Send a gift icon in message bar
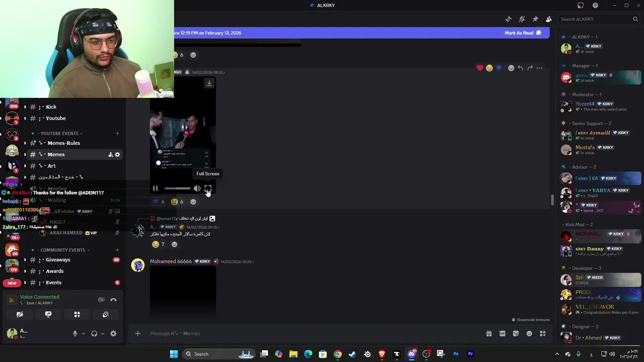The width and height of the screenshot is (644, 362). pyautogui.click(x=489, y=333)
